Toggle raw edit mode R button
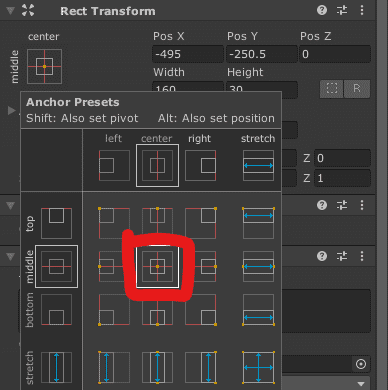Image resolution: width=388 pixels, height=390 pixels. (357, 88)
